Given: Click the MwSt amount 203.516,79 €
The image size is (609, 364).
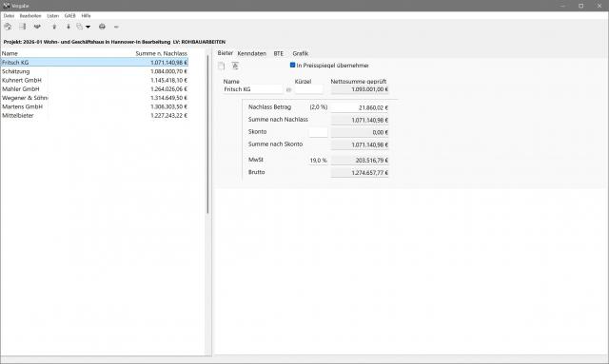Looking at the screenshot, I should coord(360,161).
